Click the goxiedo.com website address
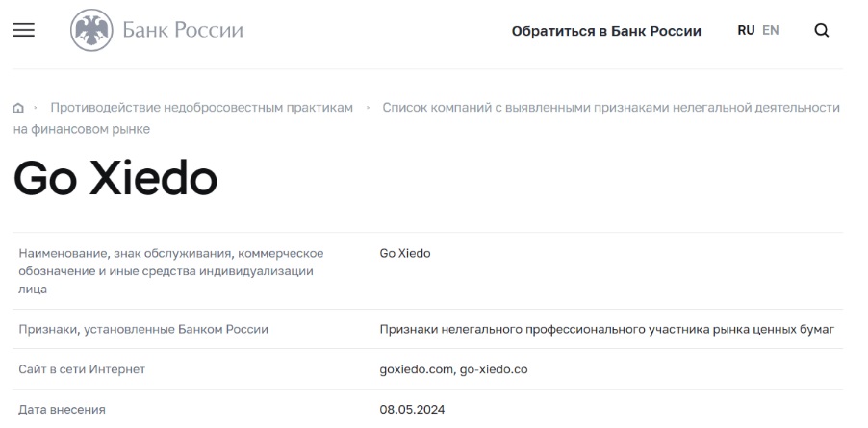868x428 pixels. 417,369
